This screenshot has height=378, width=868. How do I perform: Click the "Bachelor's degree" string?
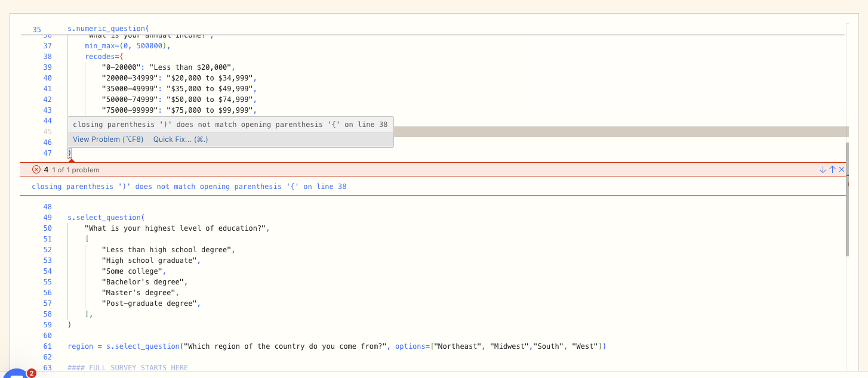pyautogui.click(x=143, y=282)
